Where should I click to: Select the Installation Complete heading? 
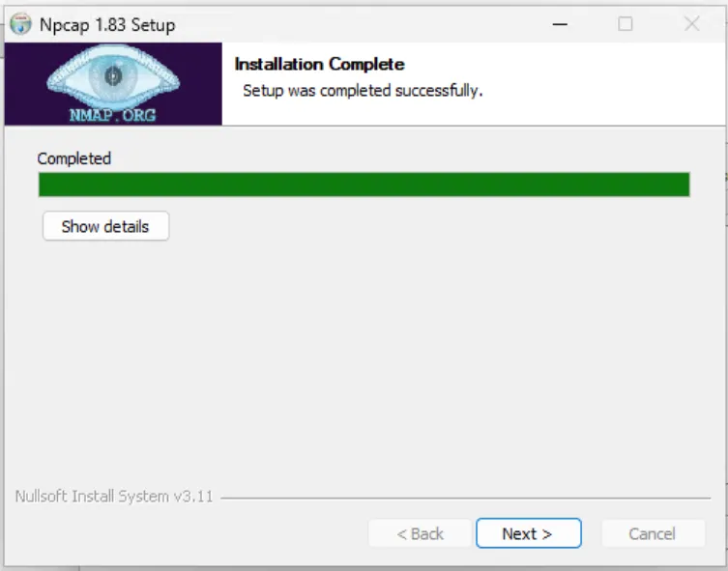click(x=319, y=64)
